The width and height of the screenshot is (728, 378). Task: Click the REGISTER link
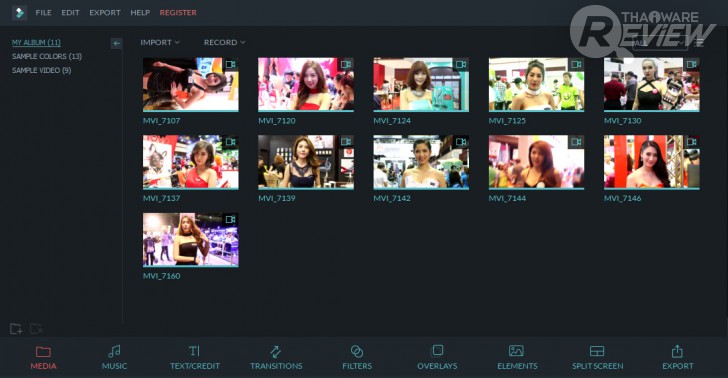178,13
